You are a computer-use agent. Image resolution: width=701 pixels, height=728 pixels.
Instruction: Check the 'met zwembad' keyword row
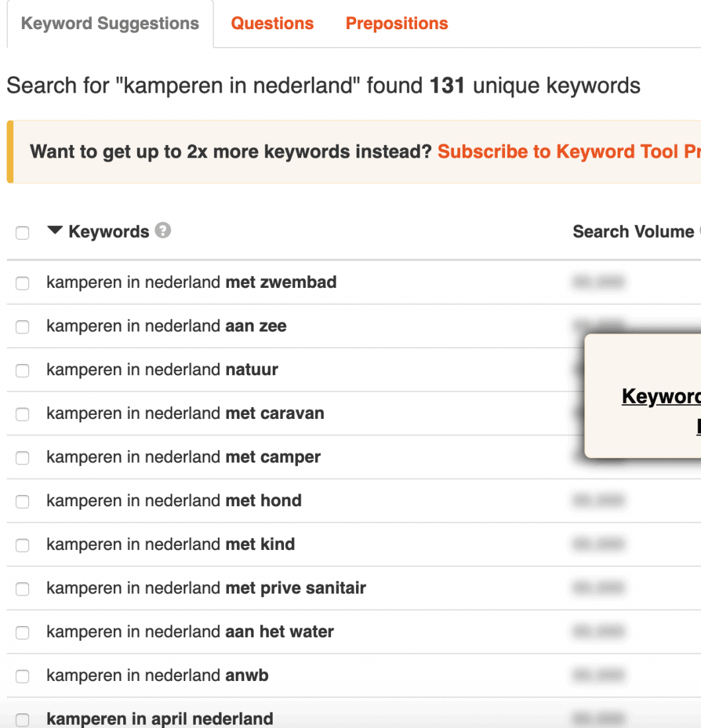point(23,283)
